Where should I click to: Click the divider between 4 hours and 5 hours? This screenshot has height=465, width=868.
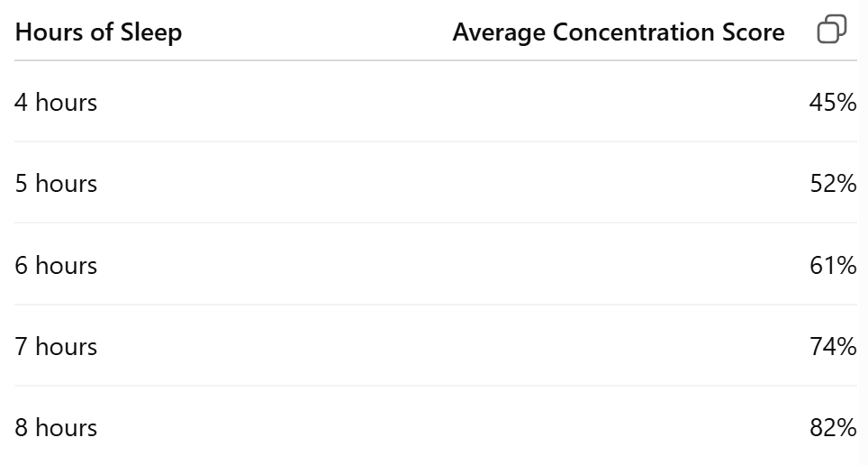(436, 141)
